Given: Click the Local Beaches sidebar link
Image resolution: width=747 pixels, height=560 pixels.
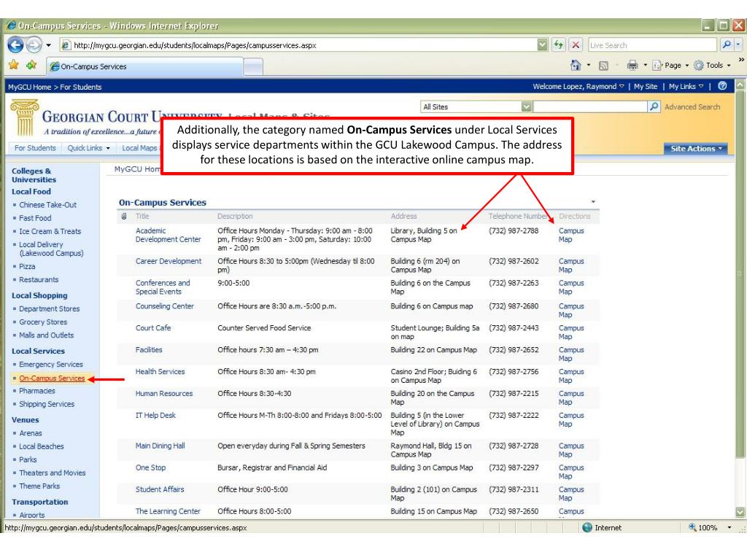Looking at the screenshot, I should tap(42, 447).
